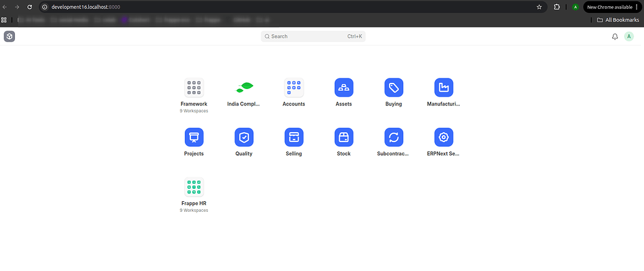View site information icon in address bar
644x271 pixels.
pyautogui.click(x=45, y=7)
